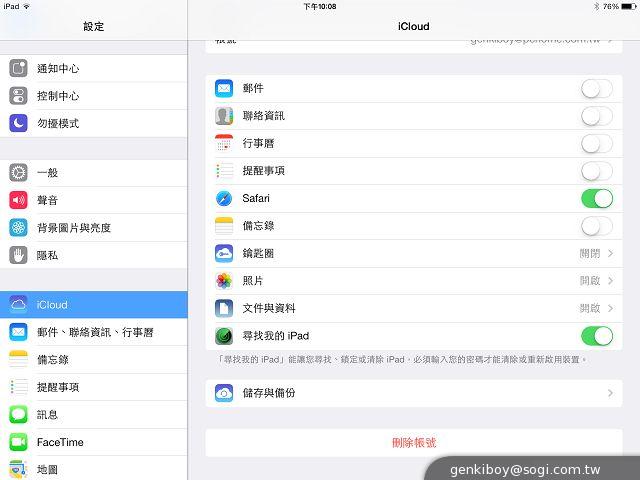The width and height of the screenshot is (640, 480).
Task: Enable the 郵件 iCloud switch
Action: click(597, 89)
